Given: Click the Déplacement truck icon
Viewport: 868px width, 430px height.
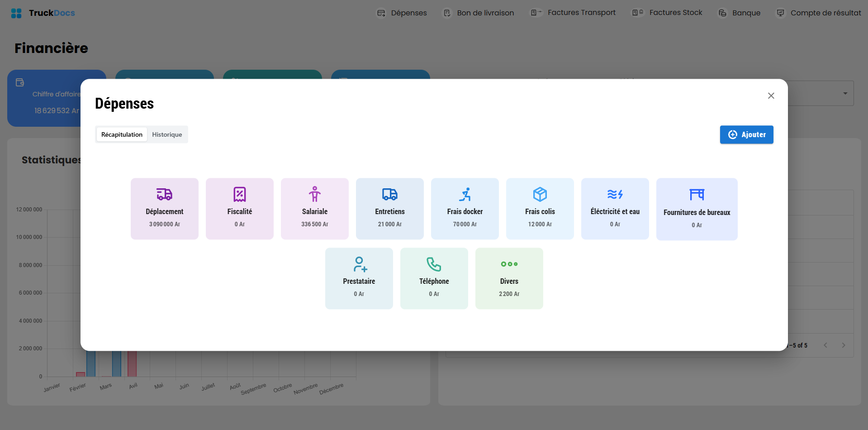Looking at the screenshot, I should click(x=165, y=194).
